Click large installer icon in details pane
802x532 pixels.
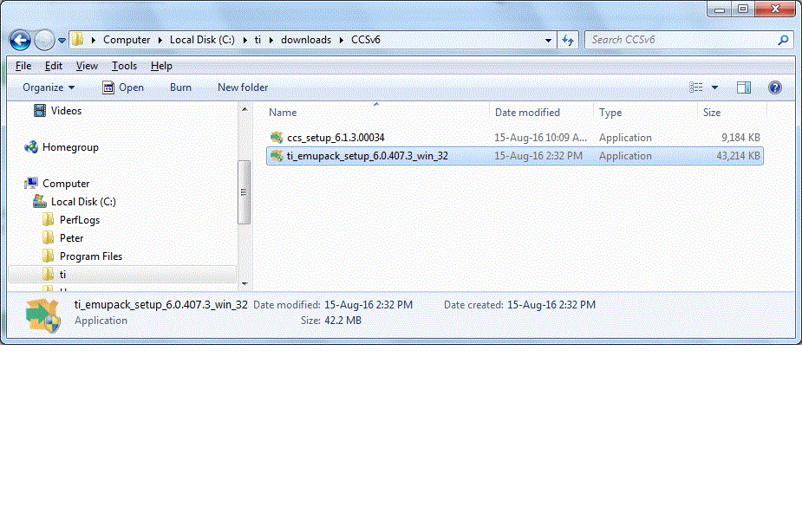[x=43, y=315]
